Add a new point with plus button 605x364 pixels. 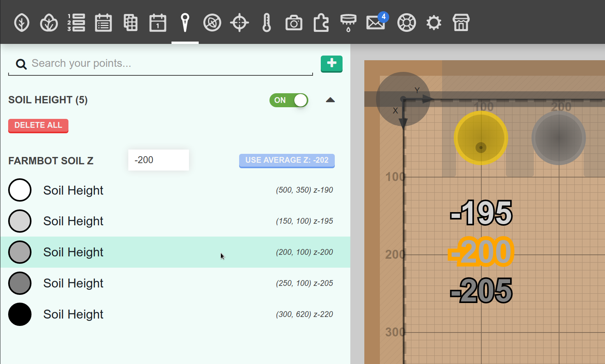coord(331,64)
